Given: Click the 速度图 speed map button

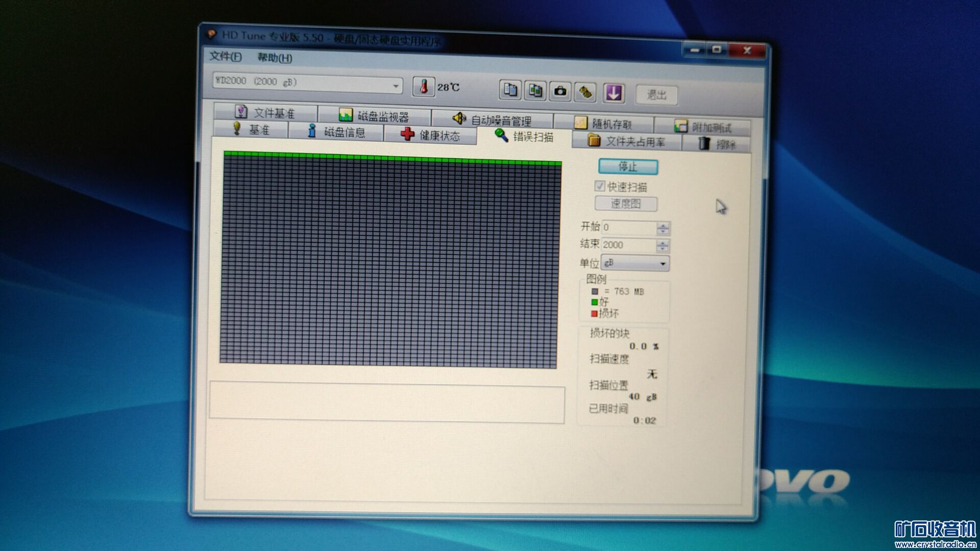Looking at the screenshot, I should pos(626,204).
